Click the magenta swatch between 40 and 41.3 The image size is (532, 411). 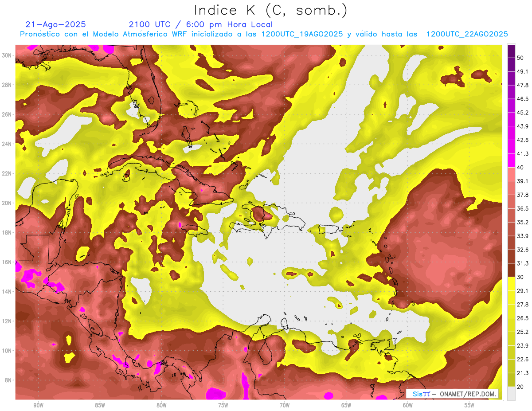pos(511,160)
